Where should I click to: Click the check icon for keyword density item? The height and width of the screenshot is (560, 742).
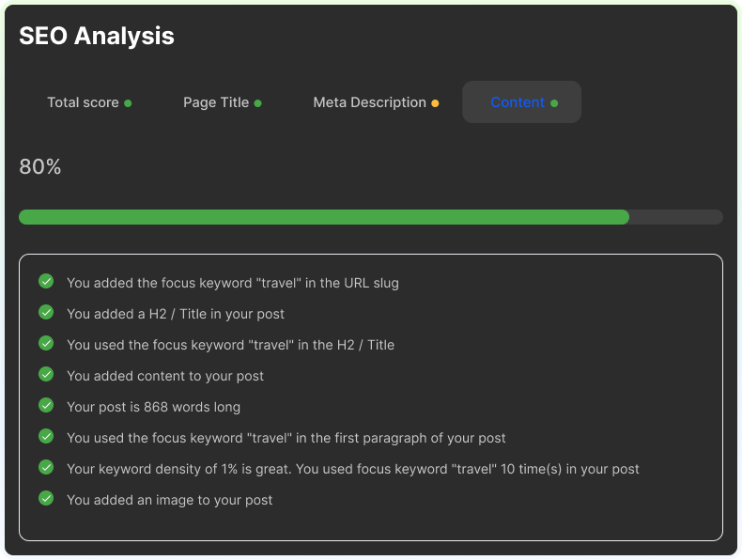coord(46,468)
